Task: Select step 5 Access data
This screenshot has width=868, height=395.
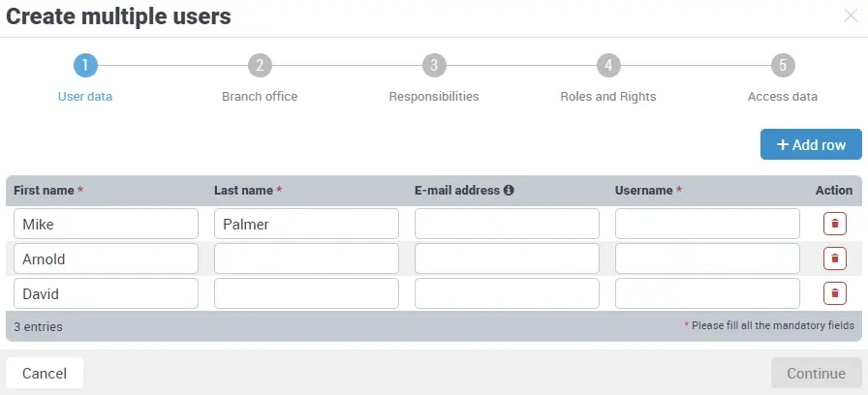Action: [783, 66]
